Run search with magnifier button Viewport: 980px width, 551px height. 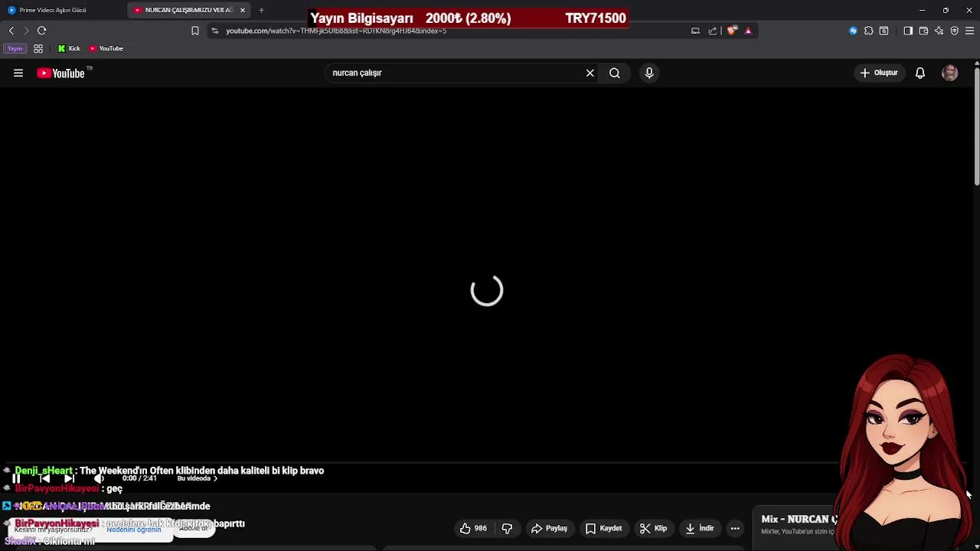coord(614,73)
